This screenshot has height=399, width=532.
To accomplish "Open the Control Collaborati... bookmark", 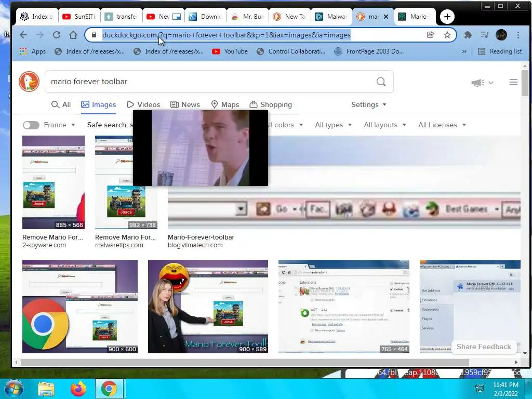I will coord(291,51).
